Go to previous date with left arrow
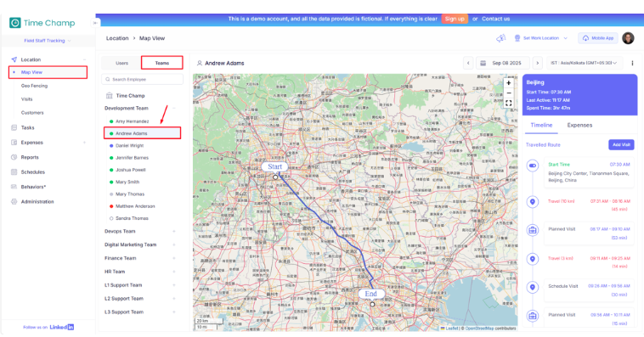The width and height of the screenshot is (644, 337). click(x=468, y=63)
